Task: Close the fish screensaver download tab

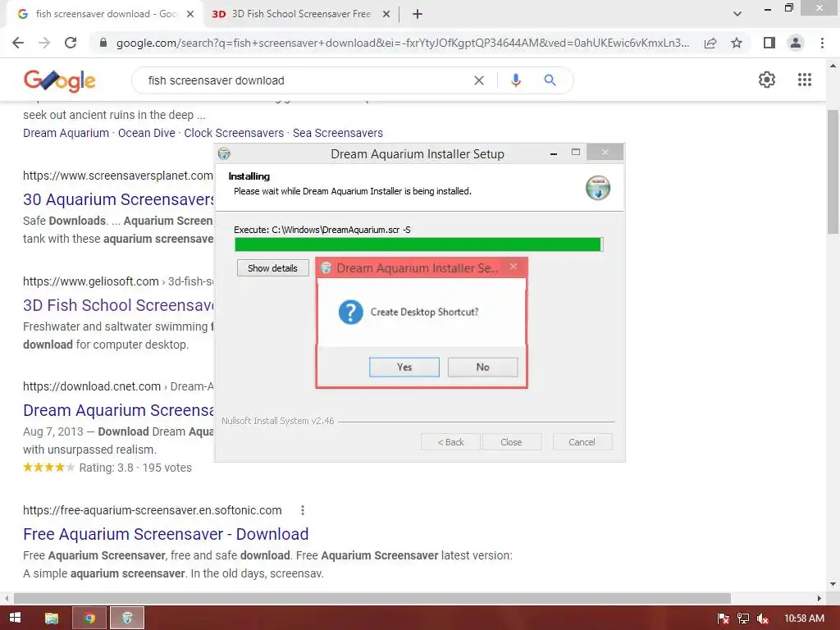Action: coord(190,15)
